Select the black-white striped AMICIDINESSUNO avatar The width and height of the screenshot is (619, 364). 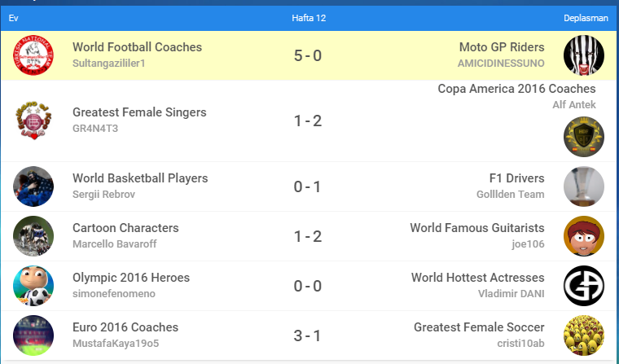pyautogui.click(x=583, y=55)
